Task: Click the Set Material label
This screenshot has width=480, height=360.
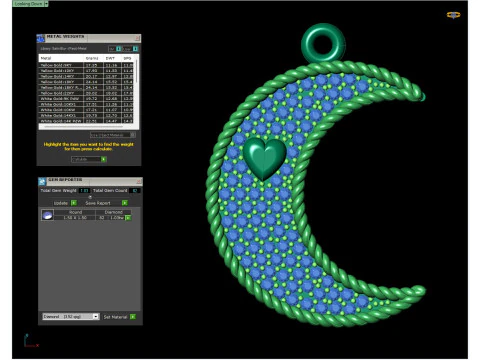Action: (115, 317)
